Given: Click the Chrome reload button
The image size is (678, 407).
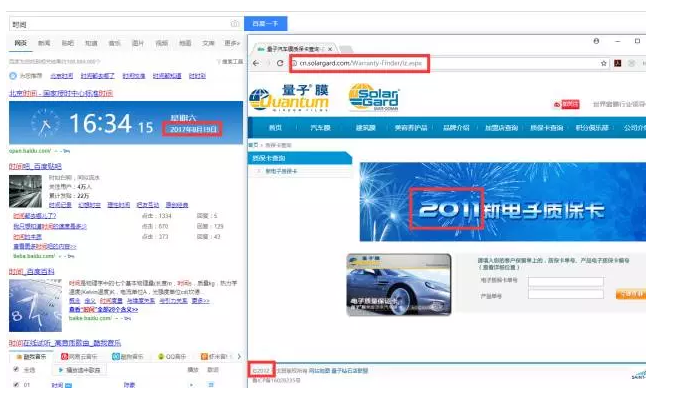Looking at the screenshot, I should pyautogui.click(x=280, y=63).
